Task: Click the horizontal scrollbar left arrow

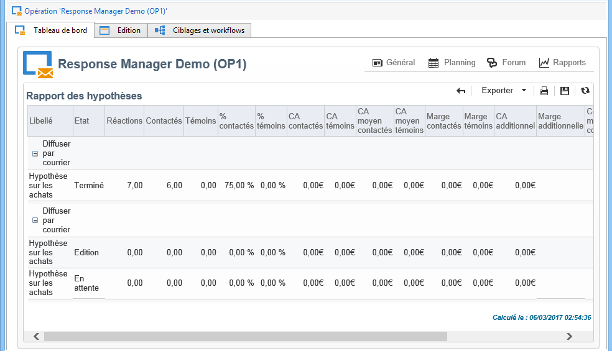Action: 36,336
